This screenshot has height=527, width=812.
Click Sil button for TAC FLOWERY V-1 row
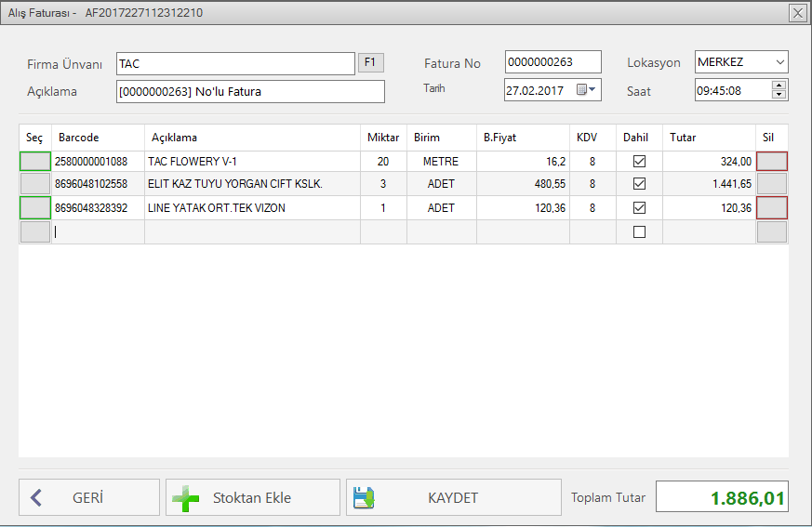point(771,161)
